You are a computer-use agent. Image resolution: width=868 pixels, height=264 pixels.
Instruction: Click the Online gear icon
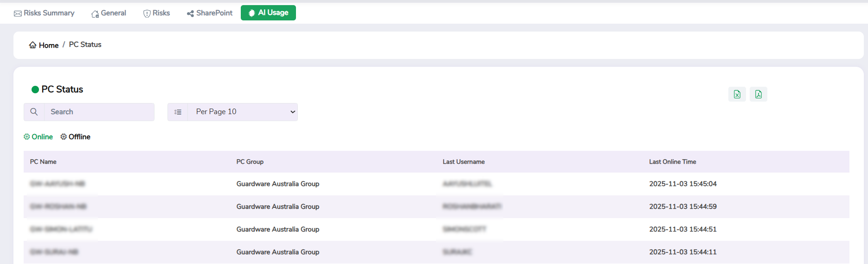point(27,137)
